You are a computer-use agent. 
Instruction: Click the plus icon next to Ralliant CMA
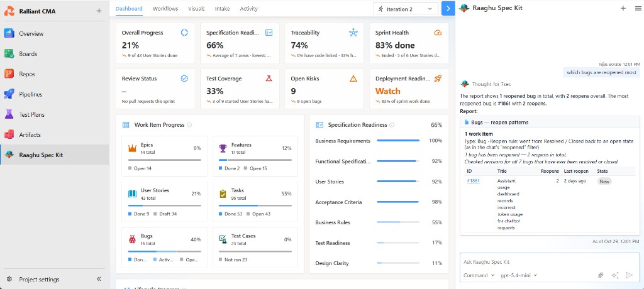(x=99, y=11)
